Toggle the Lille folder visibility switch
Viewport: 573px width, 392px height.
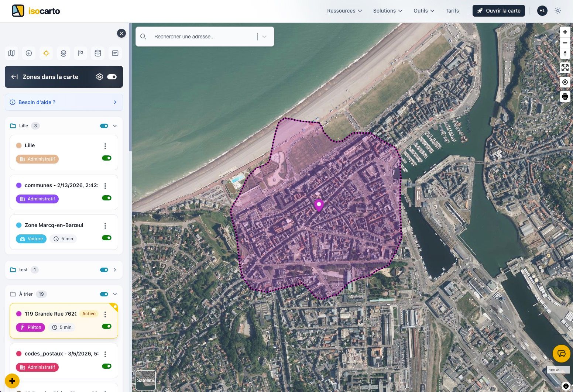[x=104, y=126]
